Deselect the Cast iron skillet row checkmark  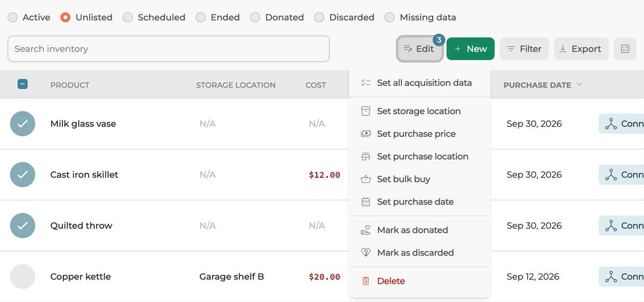tap(23, 175)
